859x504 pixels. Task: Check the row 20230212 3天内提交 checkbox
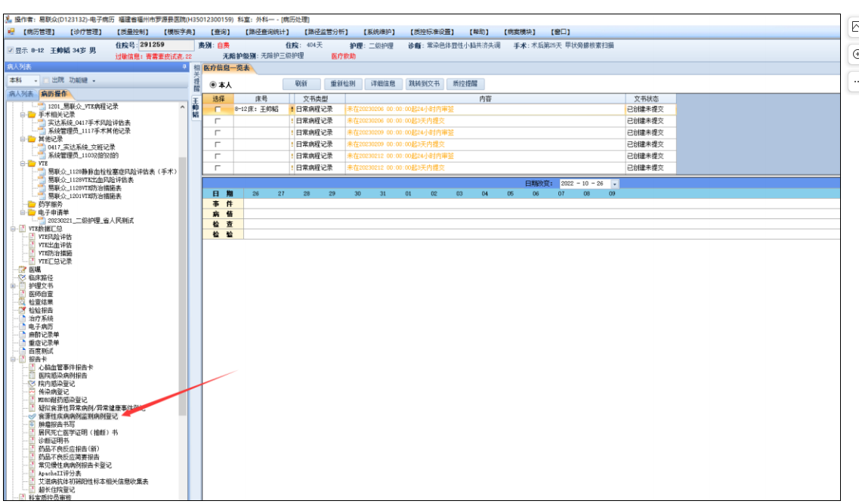(218, 169)
